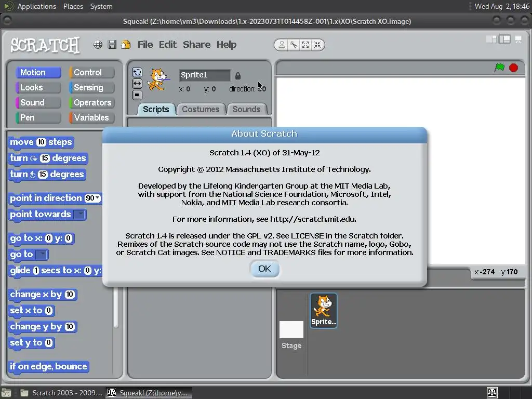
Task: Toggle the sprite drag lock icon
Action: 238,76
